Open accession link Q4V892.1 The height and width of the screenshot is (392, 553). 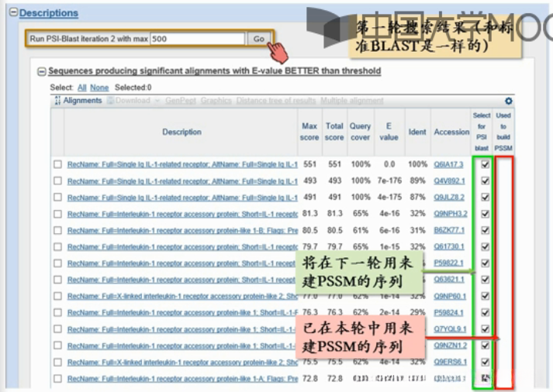tap(449, 181)
